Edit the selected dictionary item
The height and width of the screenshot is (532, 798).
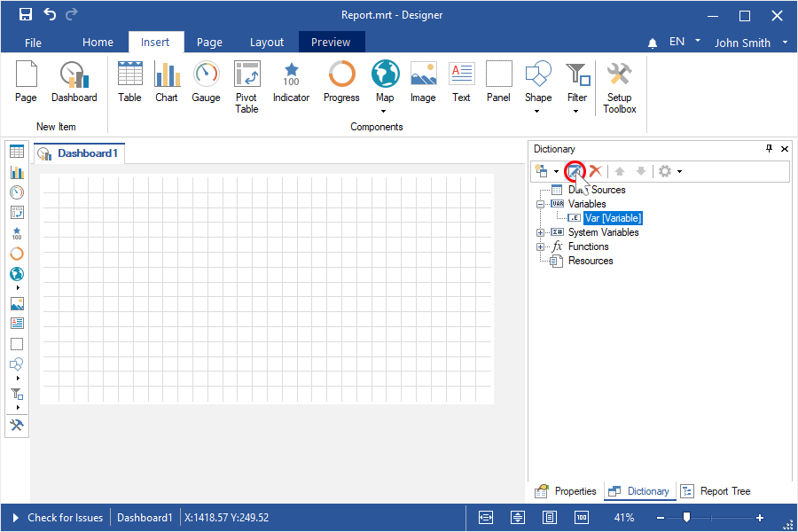point(575,171)
